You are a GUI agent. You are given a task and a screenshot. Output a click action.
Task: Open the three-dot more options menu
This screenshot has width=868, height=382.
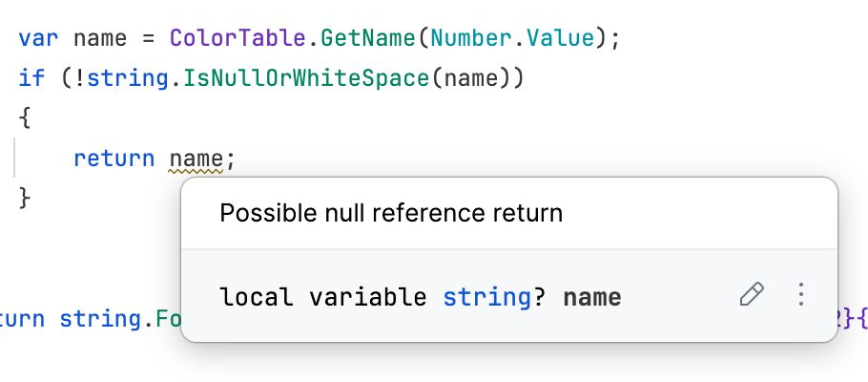pyautogui.click(x=801, y=295)
